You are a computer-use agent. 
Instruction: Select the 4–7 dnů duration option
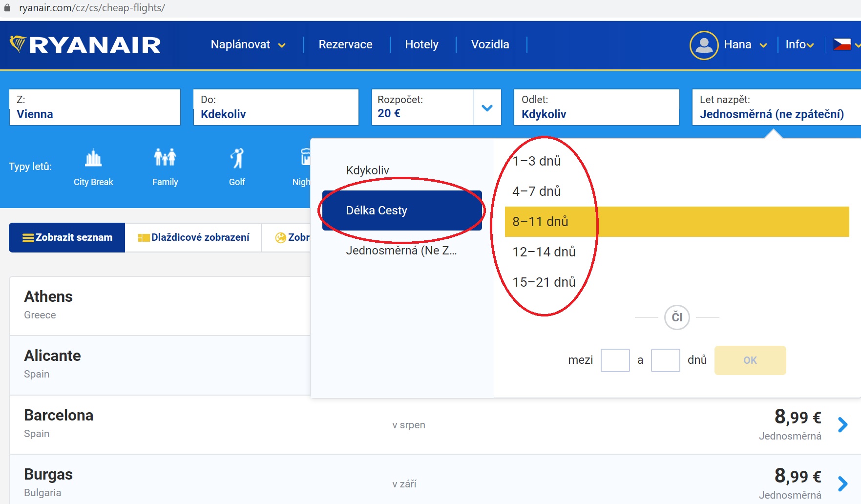pyautogui.click(x=536, y=191)
